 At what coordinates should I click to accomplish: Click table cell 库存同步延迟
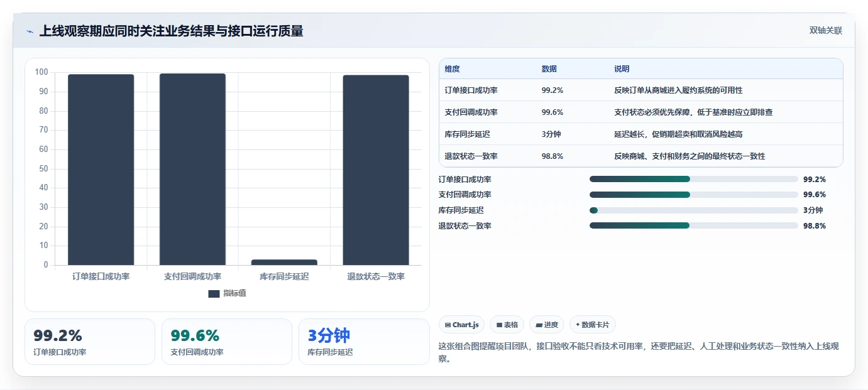(467, 134)
